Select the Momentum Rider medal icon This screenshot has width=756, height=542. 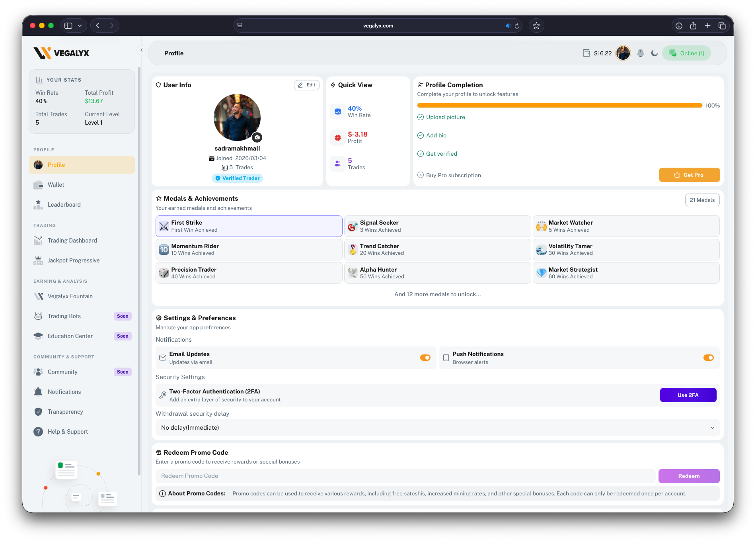click(164, 250)
